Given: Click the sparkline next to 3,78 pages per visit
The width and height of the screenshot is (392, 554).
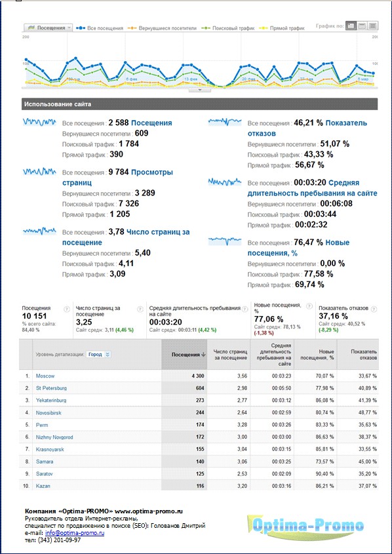Looking at the screenshot, I should pos(39,231).
